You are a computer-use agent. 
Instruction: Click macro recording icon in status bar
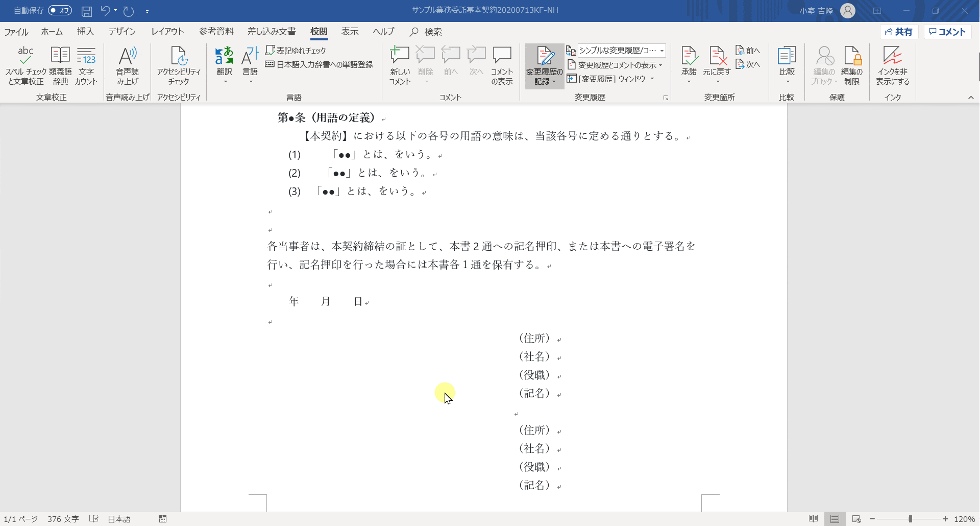[x=163, y=519]
